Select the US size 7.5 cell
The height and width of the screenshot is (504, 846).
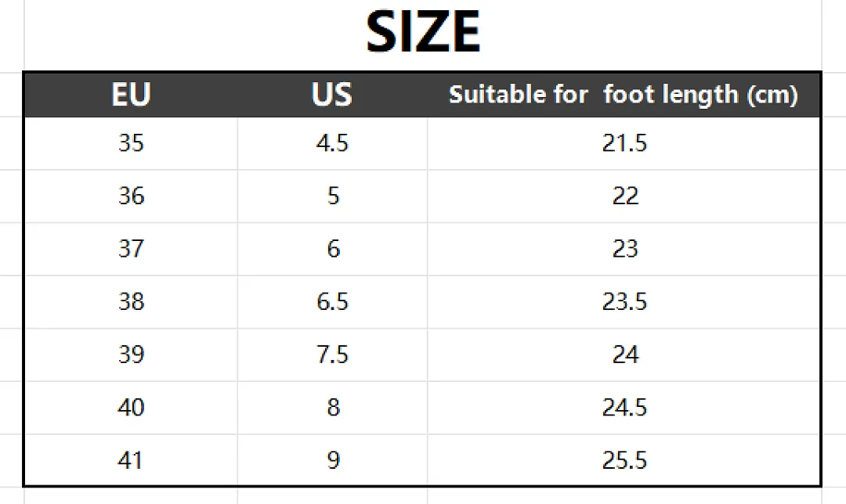point(332,355)
